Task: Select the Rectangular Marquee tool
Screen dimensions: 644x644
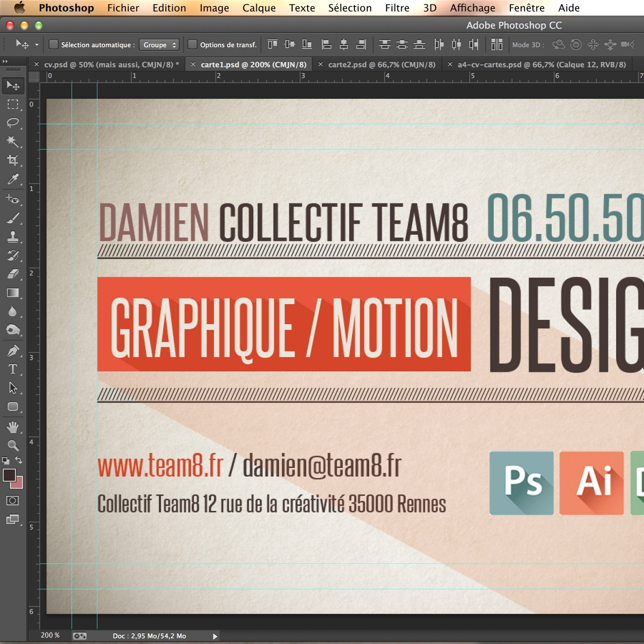Action: click(13, 104)
